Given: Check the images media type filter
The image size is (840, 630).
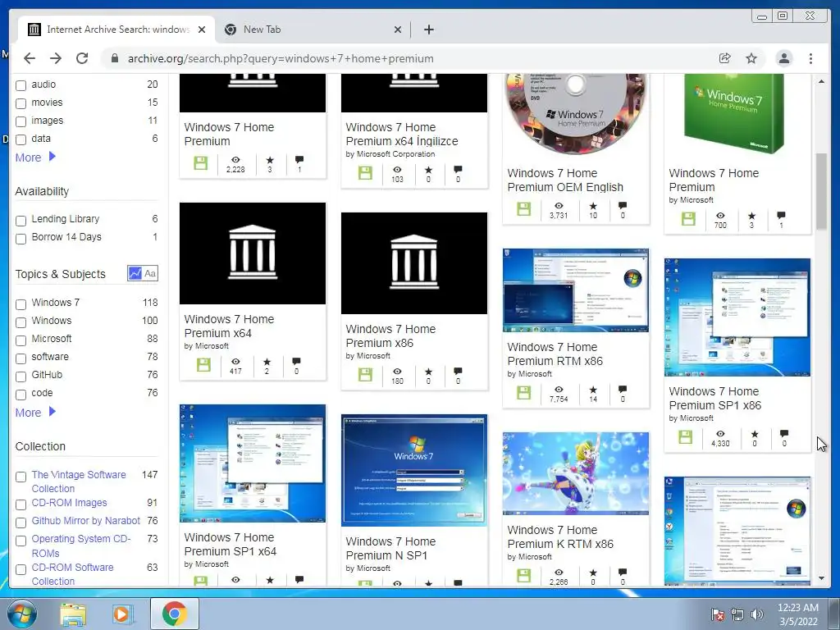Looking at the screenshot, I should pyautogui.click(x=21, y=121).
